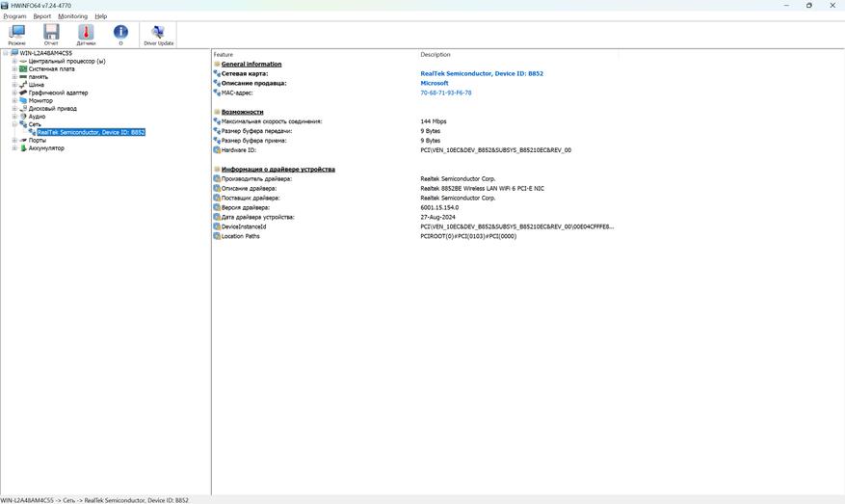Click the graphics card icon for Графический адаптер
845x504 pixels.
coord(23,93)
